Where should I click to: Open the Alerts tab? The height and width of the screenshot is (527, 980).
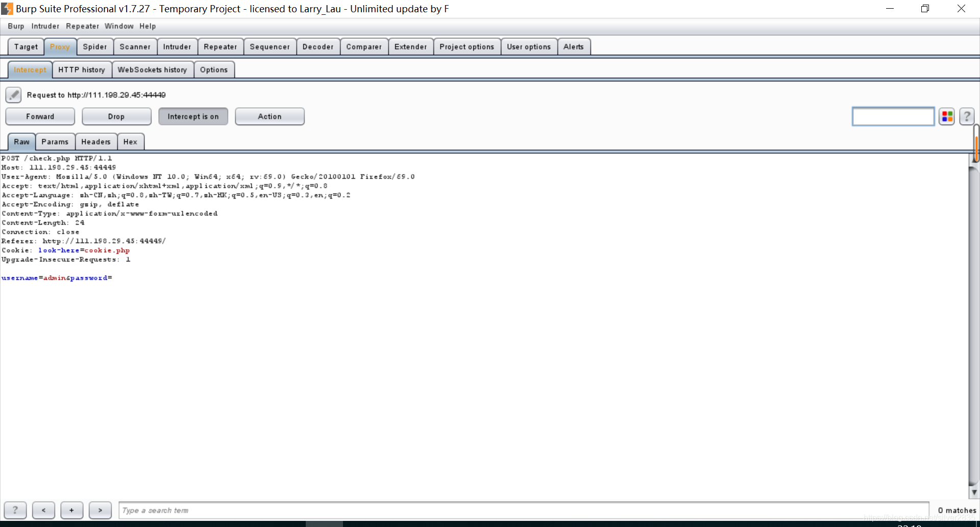point(574,46)
